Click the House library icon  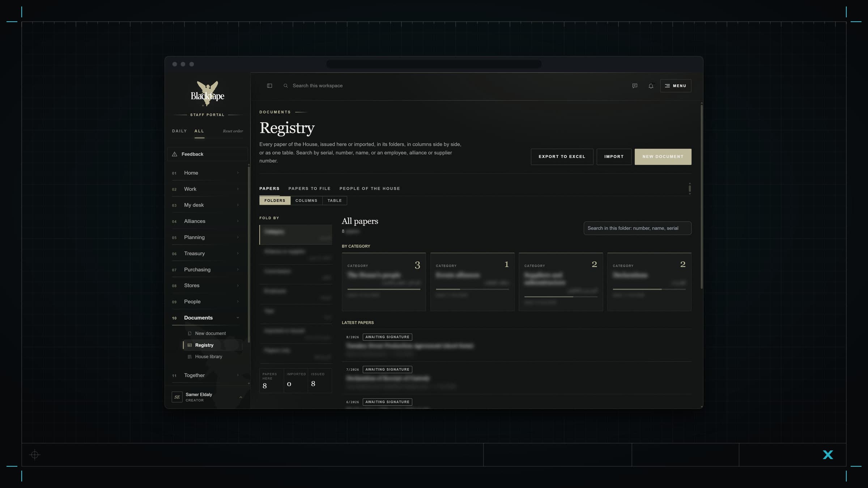point(190,357)
